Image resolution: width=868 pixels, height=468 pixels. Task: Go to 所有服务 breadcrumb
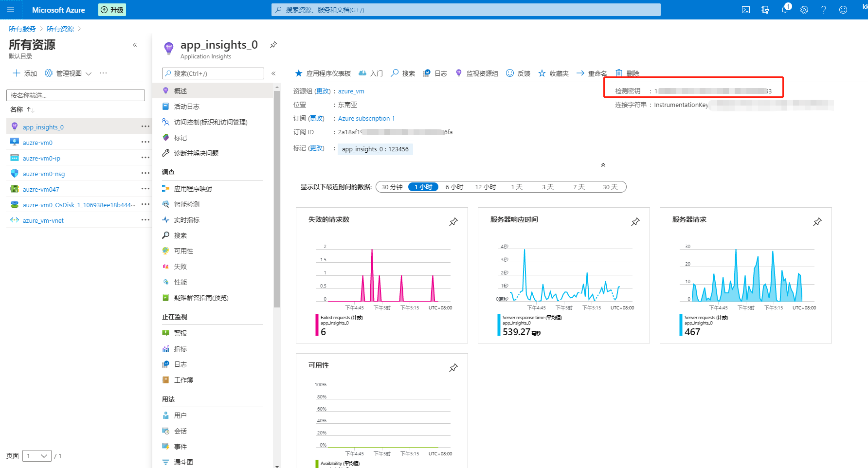tap(22, 29)
